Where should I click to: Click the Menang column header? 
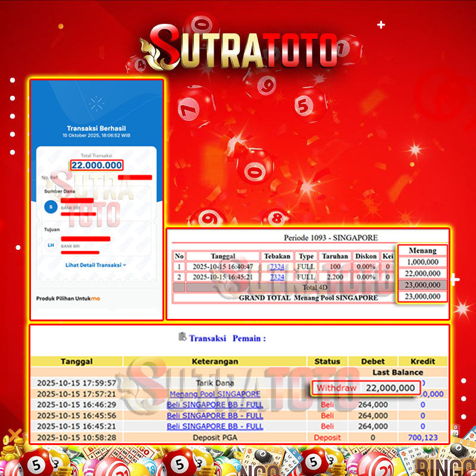click(x=422, y=250)
